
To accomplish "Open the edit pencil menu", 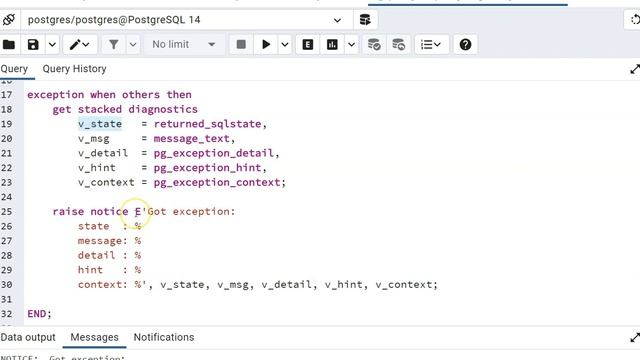I will click(80, 44).
